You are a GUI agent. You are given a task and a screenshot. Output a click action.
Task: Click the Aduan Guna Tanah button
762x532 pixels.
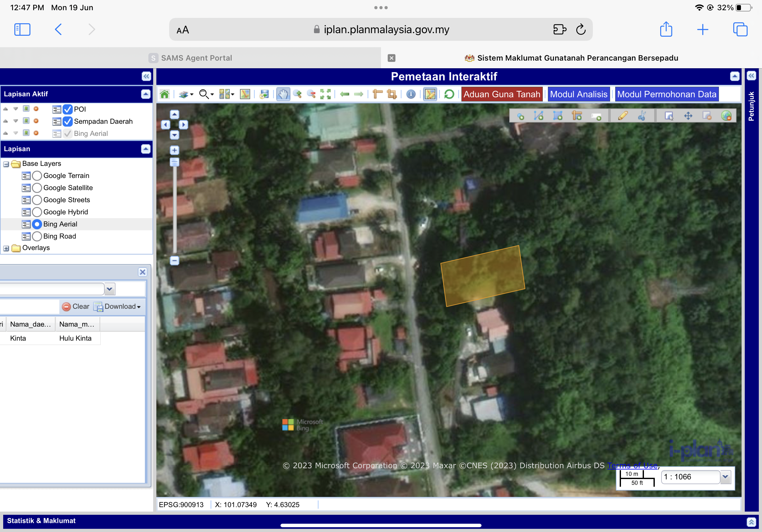click(502, 94)
